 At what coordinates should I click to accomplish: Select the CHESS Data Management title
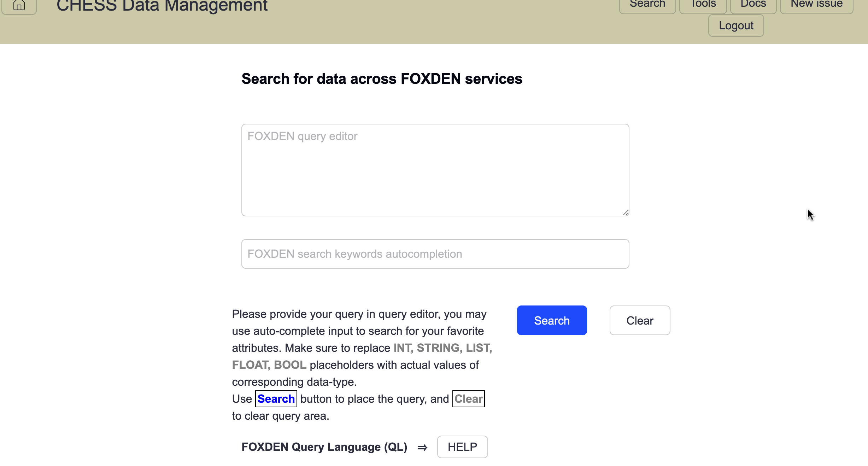coord(162,6)
